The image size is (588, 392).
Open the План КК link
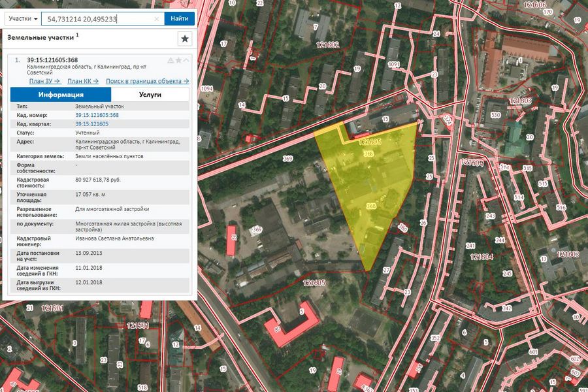click(83, 81)
